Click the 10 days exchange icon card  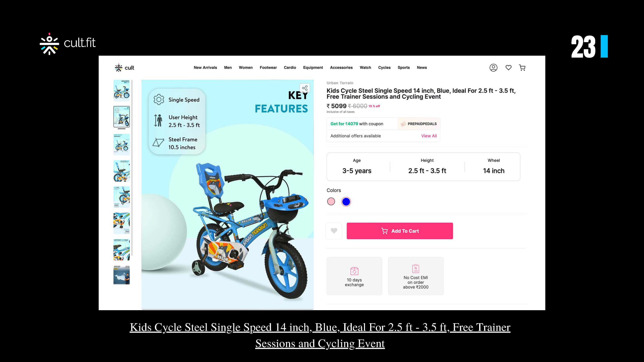[354, 276]
